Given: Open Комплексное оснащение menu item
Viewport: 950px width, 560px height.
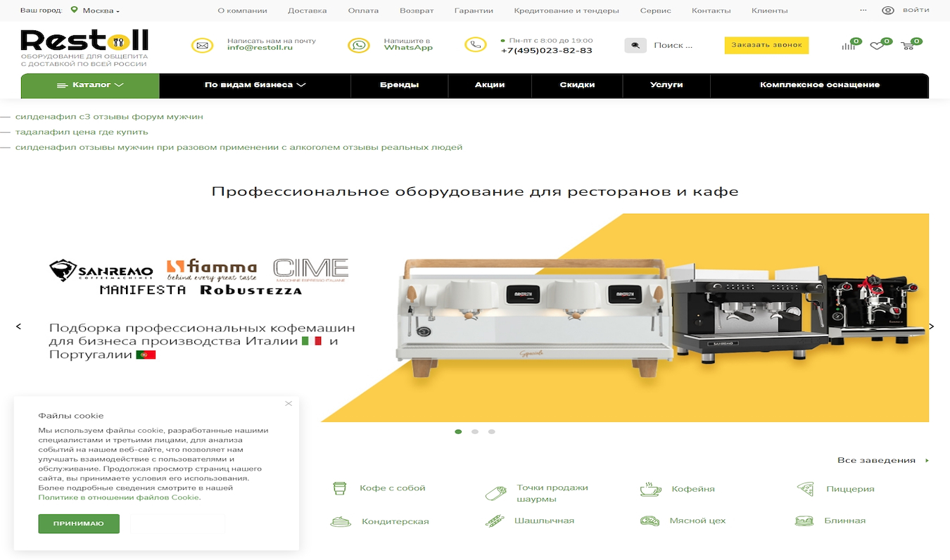Looking at the screenshot, I should 820,85.
